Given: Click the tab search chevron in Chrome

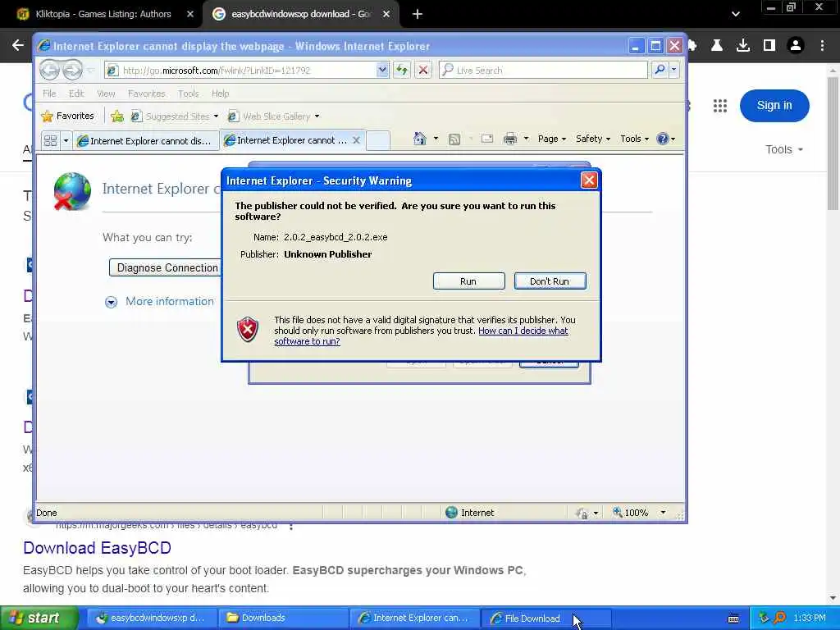Looking at the screenshot, I should coord(736,14).
